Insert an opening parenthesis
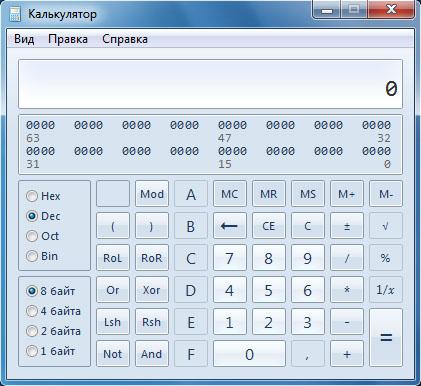 (x=113, y=226)
